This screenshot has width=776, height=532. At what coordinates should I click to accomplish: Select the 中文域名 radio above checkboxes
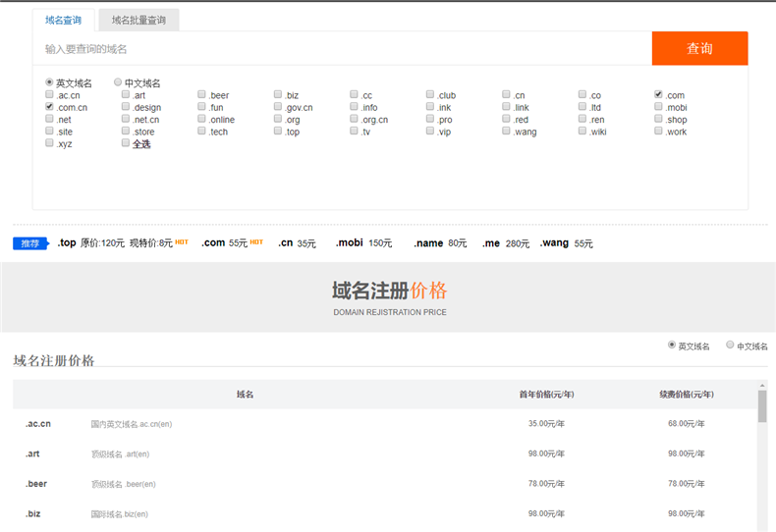[118, 83]
